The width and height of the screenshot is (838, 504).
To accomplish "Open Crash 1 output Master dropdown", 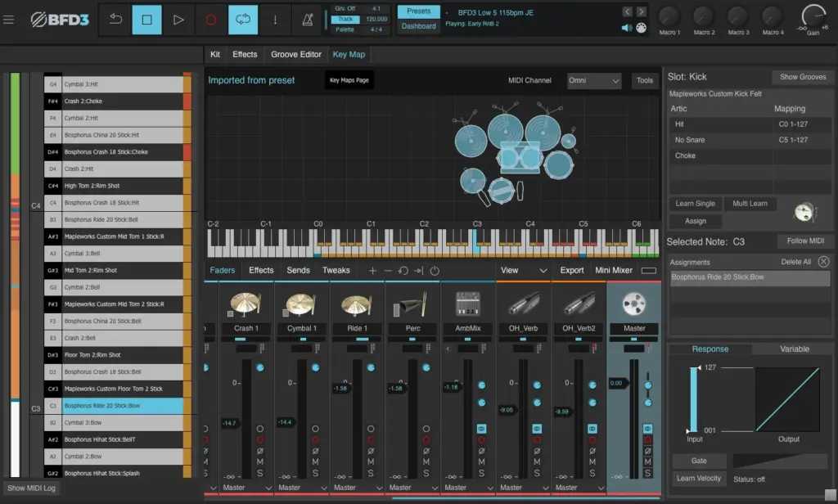I will 246,488.
